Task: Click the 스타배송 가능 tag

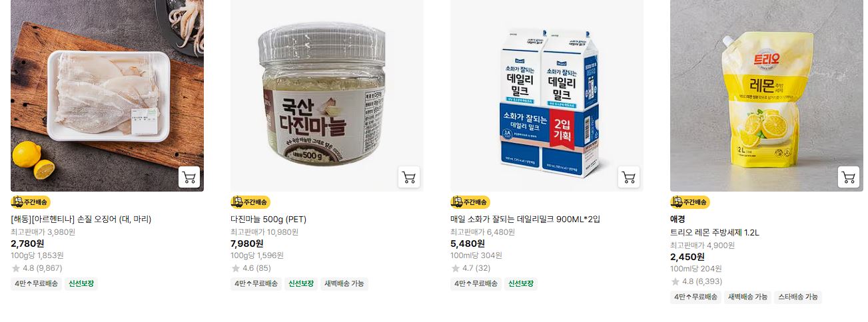Action: click(x=798, y=297)
